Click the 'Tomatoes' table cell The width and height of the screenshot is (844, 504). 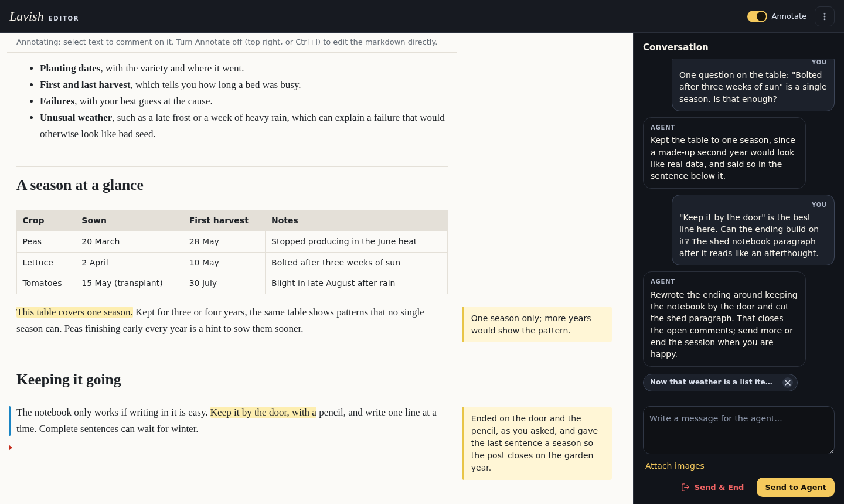[46, 283]
